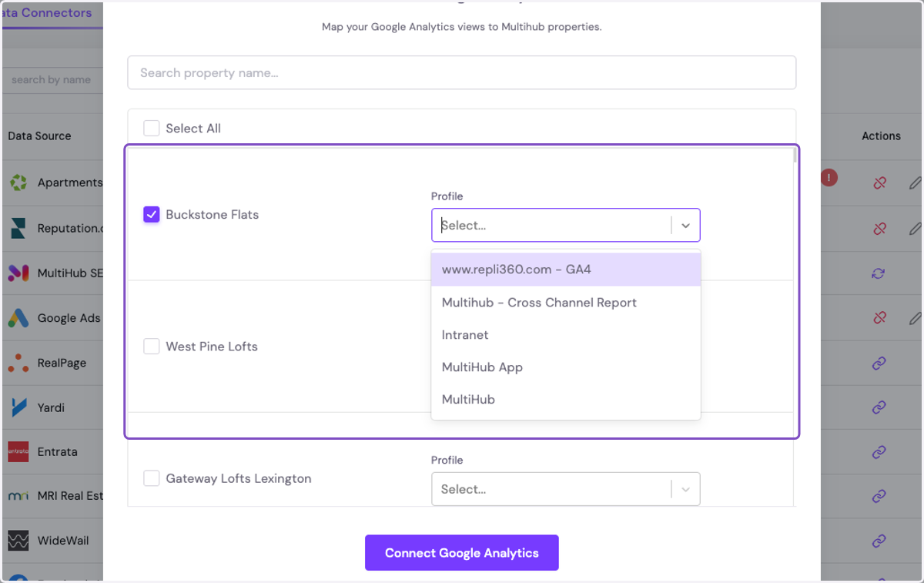This screenshot has height=583, width=924.
Task: Refresh MultiHub SE using the sync icon
Action: [x=879, y=273]
